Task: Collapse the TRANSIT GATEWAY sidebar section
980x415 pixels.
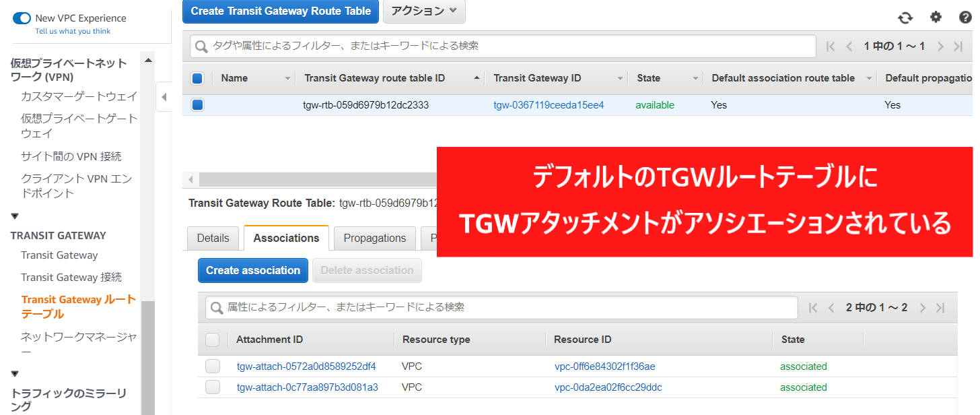Action: tap(15, 216)
